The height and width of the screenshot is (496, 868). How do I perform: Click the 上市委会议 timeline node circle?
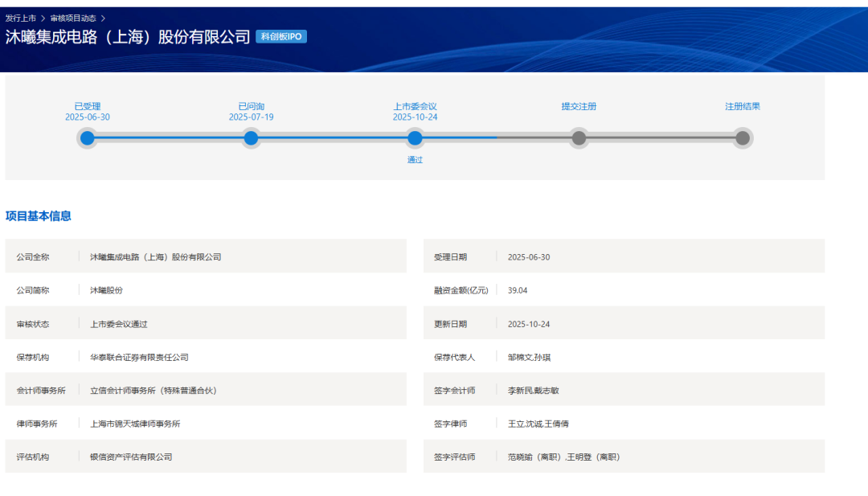point(415,138)
